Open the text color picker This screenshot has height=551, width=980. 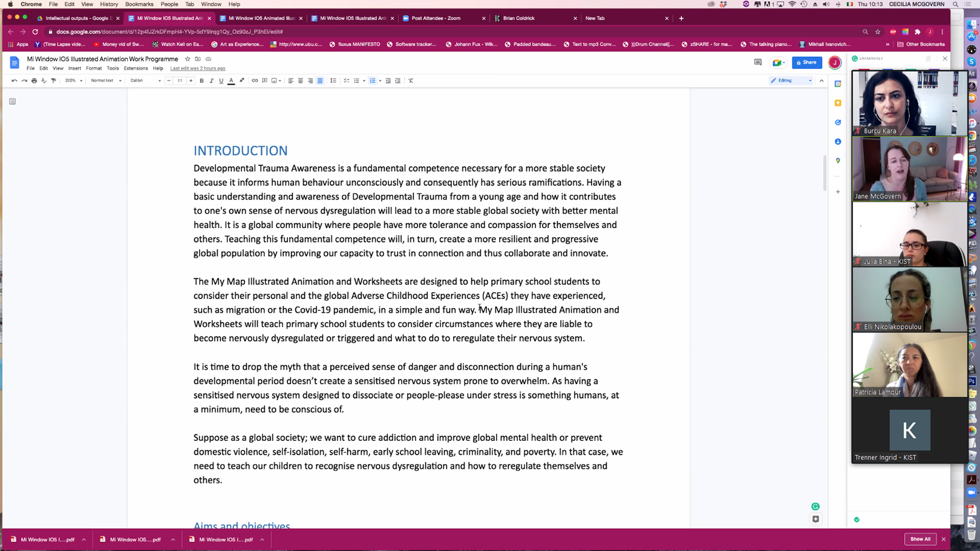(x=231, y=80)
